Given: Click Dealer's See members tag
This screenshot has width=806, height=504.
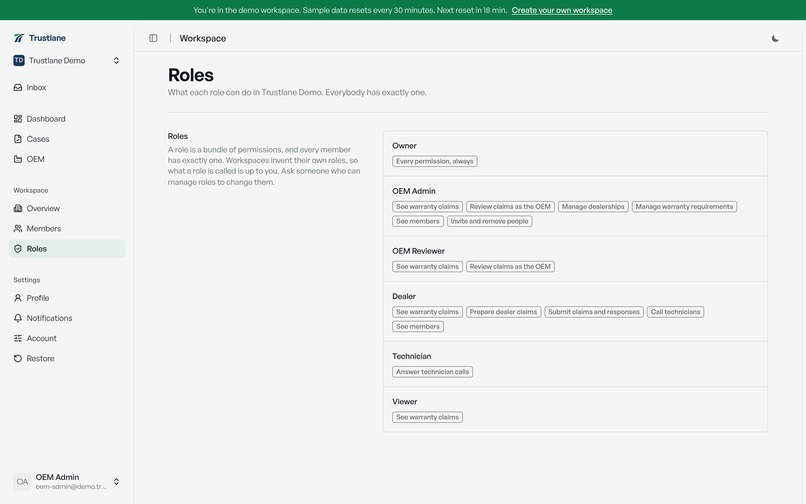Looking at the screenshot, I should point(418,327).
